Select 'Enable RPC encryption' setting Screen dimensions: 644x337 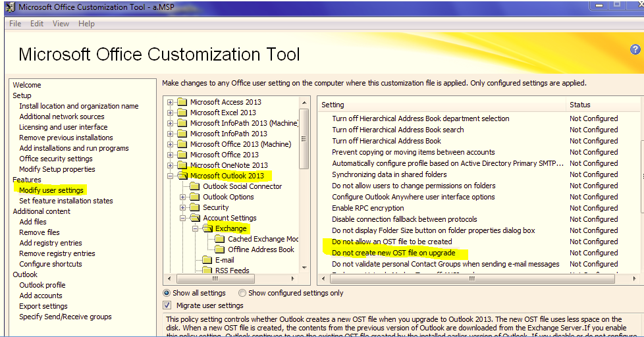click(368, 208)
